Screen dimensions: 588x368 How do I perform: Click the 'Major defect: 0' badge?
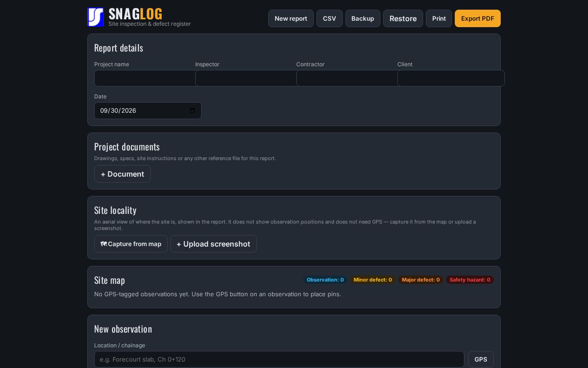tap(421, 280)
